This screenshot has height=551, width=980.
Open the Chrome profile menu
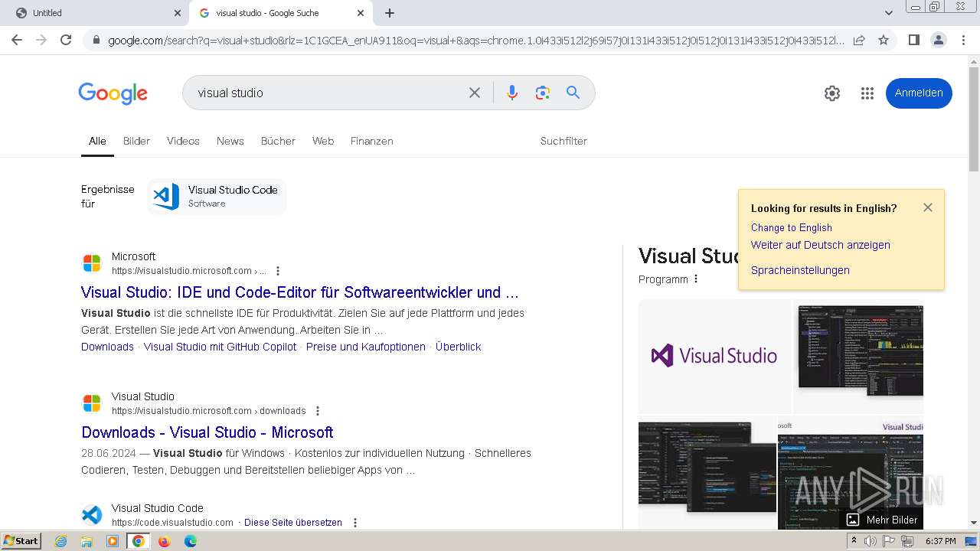(x=938, y=40)
